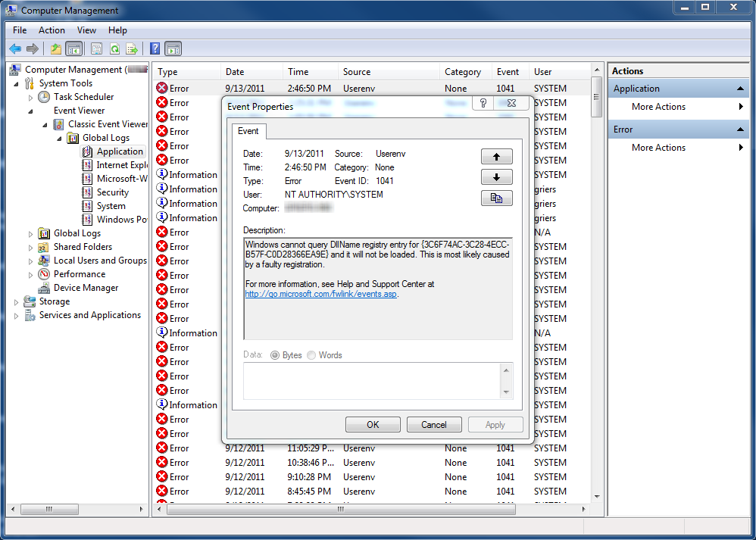Screen dimensions: 756x540
Task: Open the Action menu
Action: pos(52,30)
